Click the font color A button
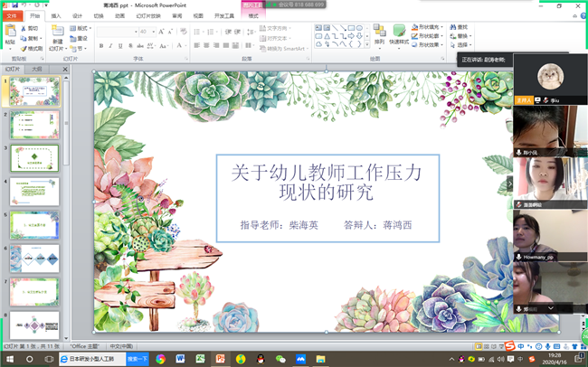 point(181,46)
